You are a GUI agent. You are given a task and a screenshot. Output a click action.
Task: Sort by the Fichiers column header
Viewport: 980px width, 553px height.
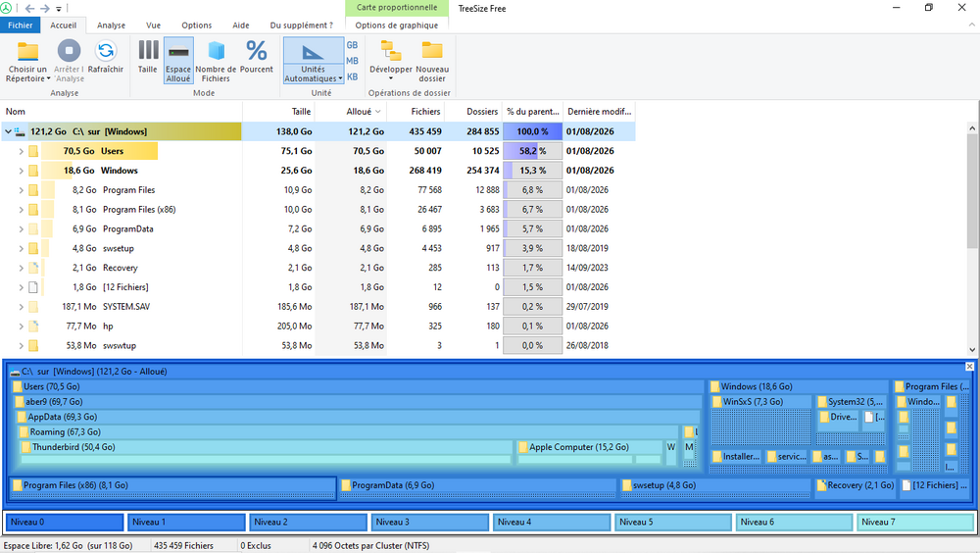[x=416, y=112]
